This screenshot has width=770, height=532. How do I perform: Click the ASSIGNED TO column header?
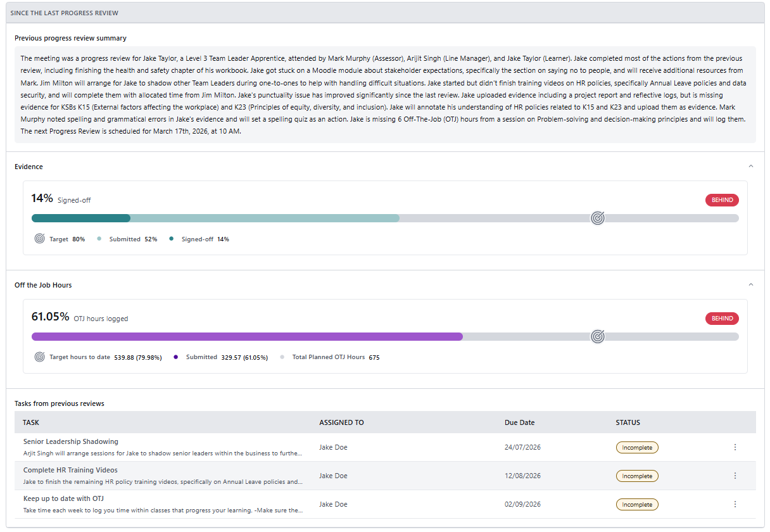point(341,422)
